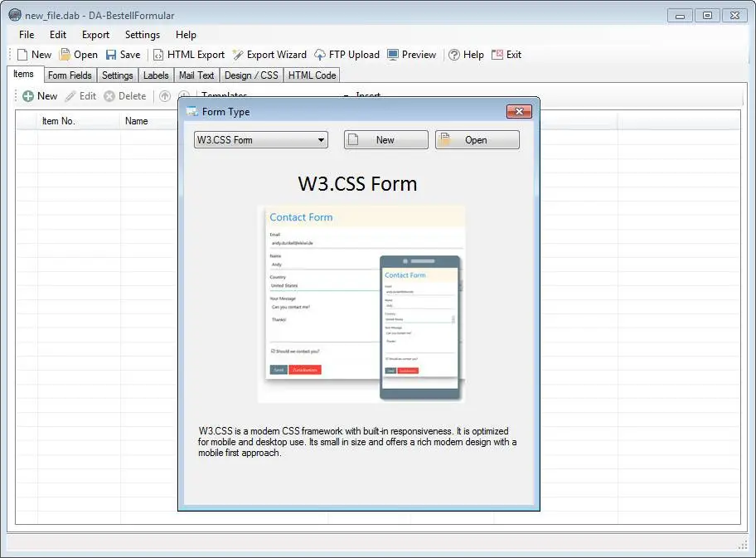
Task: Switch to the Mail Text tab
Action: tap(196, 75)
